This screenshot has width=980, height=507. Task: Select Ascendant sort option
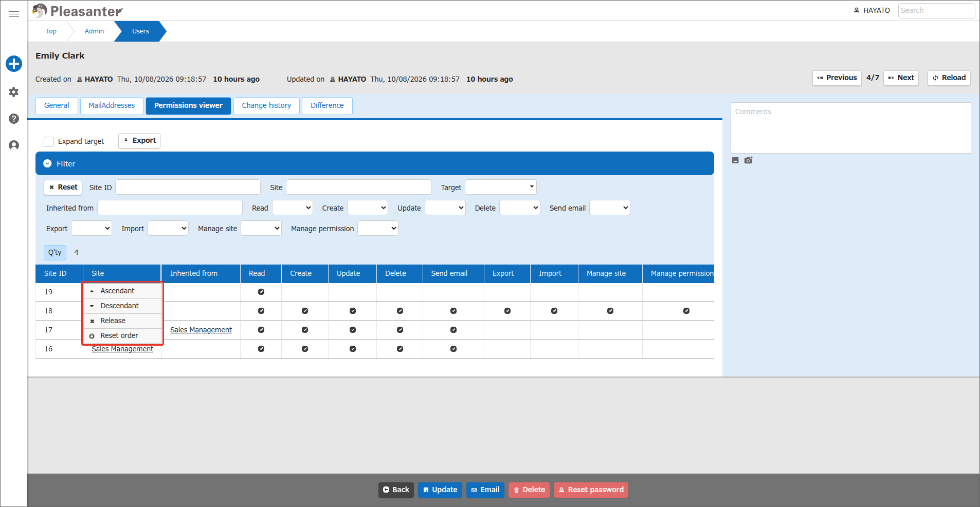click(x=123, y=291)
